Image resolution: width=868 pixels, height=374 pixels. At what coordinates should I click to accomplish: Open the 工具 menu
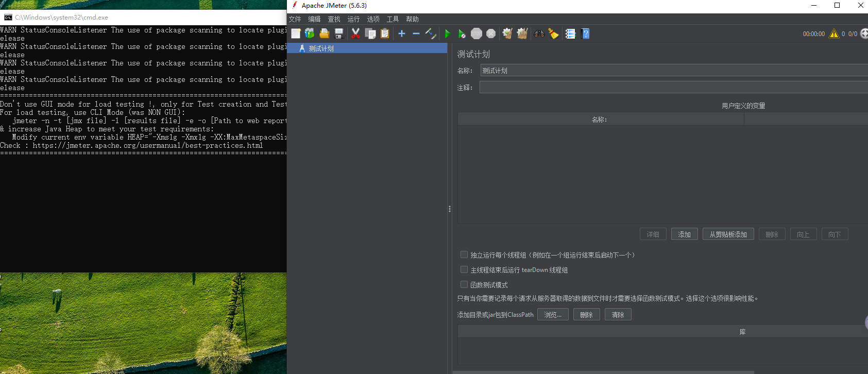[393, 19]
